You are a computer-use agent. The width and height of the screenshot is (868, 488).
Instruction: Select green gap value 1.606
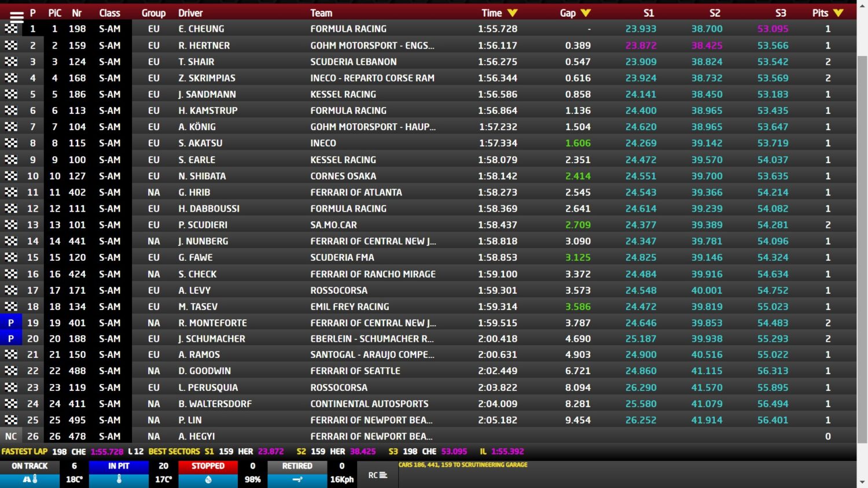pyautogui.click(x=578, y=143)
